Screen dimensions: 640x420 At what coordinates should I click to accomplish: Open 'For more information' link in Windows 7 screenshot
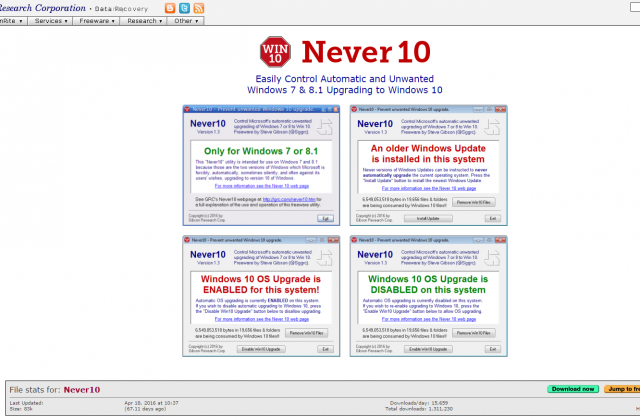(x=262, y=186)
